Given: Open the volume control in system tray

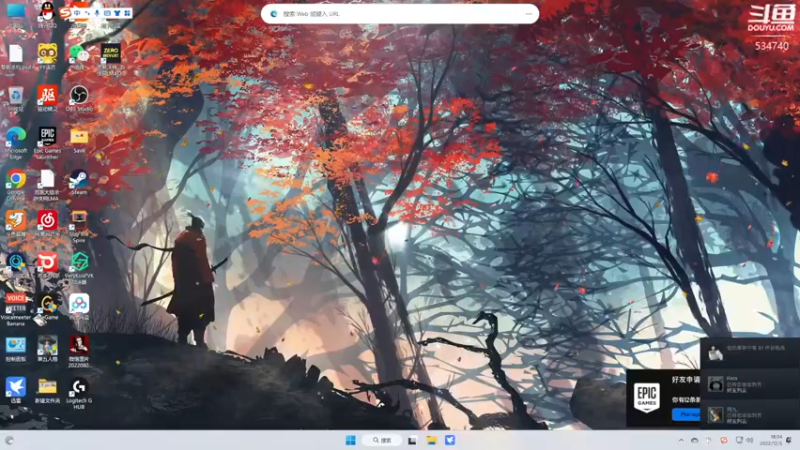Looking at the screenshot, I should click(x=750, y=440).
